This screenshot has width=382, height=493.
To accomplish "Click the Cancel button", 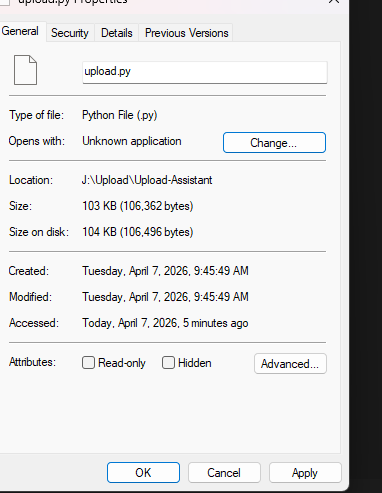I will click(224, 472).
